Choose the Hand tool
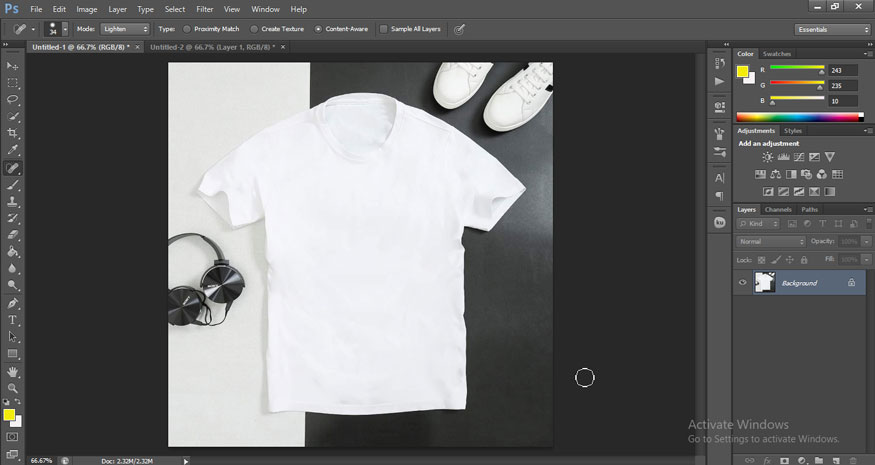The image size is (875, 465). 13,371
